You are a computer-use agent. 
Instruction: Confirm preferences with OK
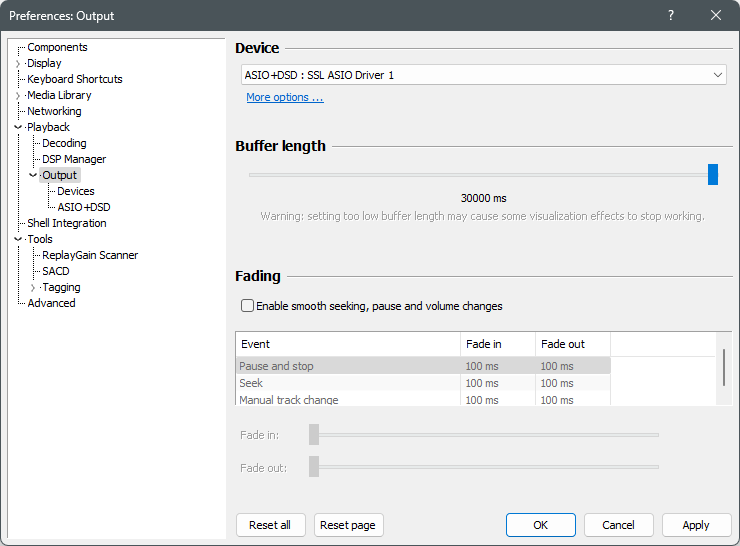pos(541,525)
